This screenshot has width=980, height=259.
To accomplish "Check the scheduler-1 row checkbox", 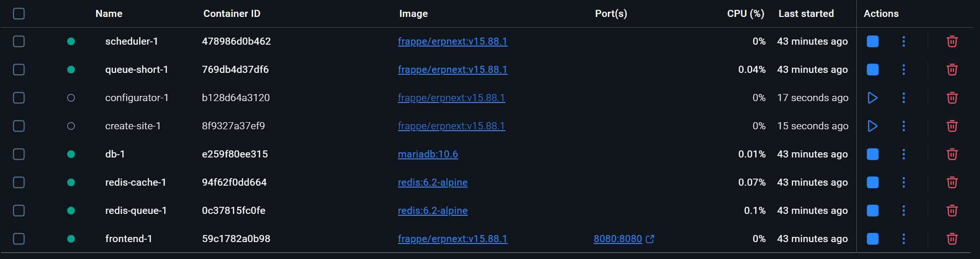I will pyautogui.click(x=19, y=41).
